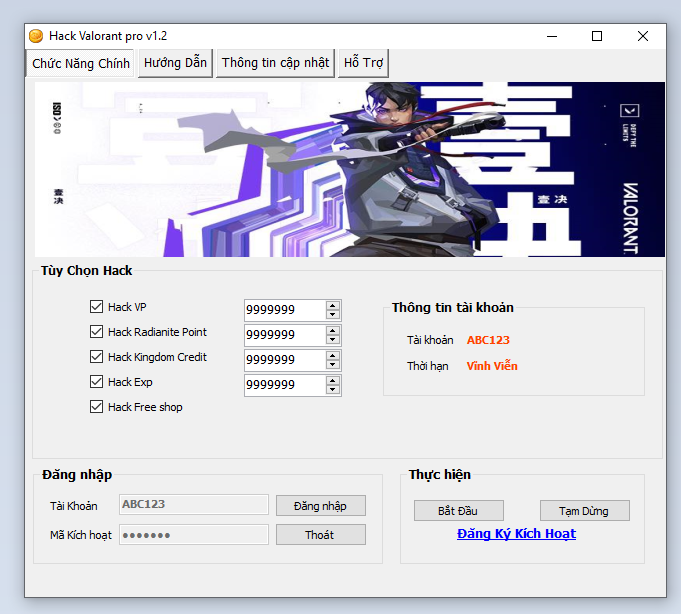
Task: Maximize the application window
Action: click(597, 36)
